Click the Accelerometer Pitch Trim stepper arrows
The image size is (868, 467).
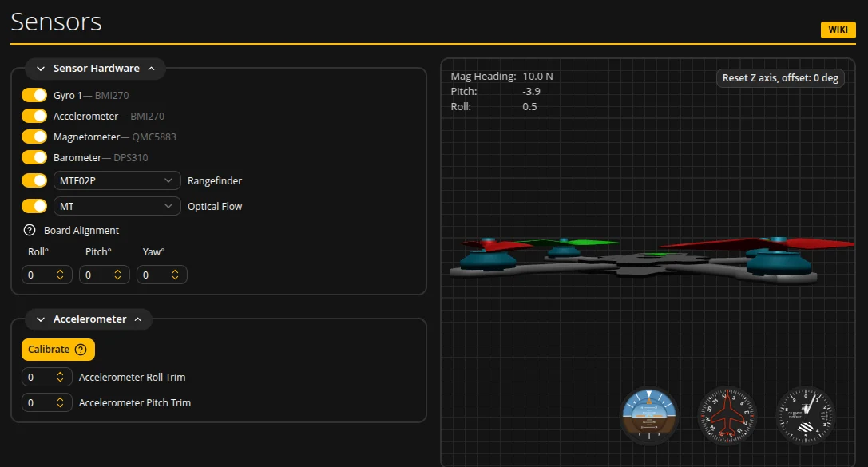(x=61, y=403)
